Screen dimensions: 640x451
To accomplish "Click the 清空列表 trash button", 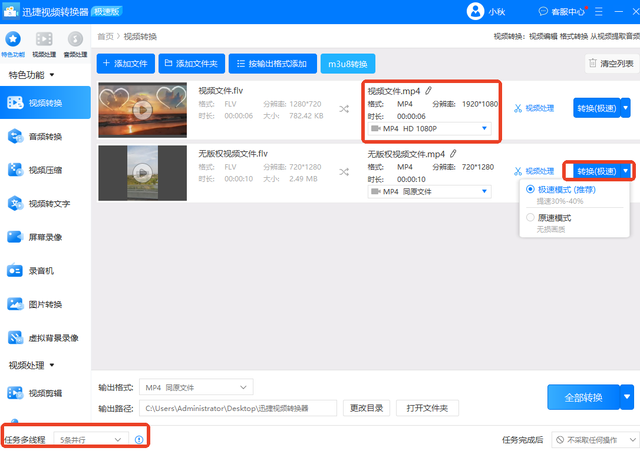I will point(611,64).
